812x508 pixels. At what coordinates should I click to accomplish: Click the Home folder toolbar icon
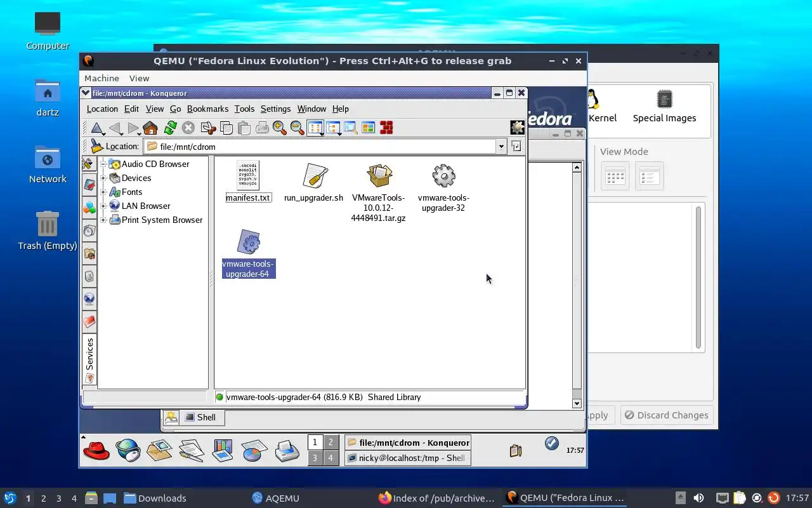coord(150,128)
